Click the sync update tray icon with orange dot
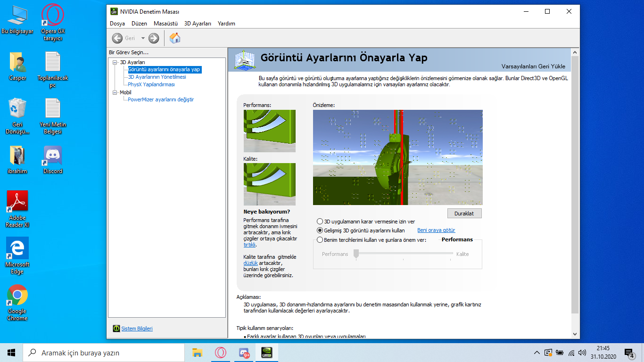 (x=548, y=353)
